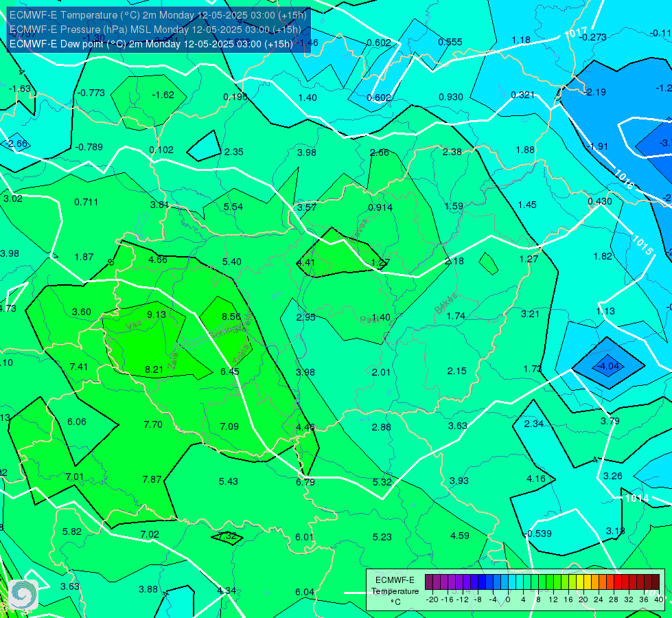Click the 4.59 value
Screen dimensions: 672x618
click(460, 536)
